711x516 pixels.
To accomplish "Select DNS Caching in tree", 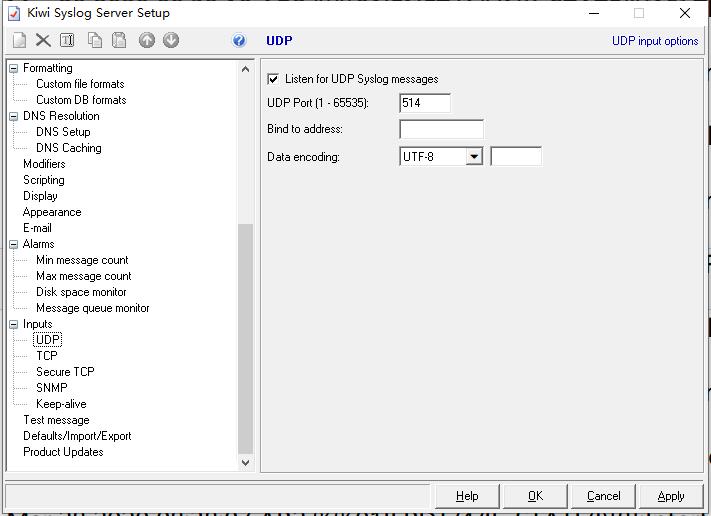I will 68,148.
